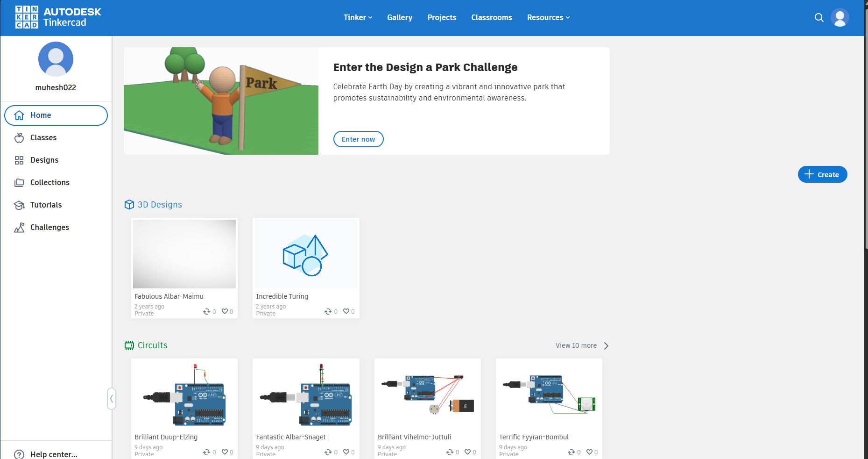The image size is (868, 459).
Task: Like the Incredible Turing design heart
Action: [346, 311]
